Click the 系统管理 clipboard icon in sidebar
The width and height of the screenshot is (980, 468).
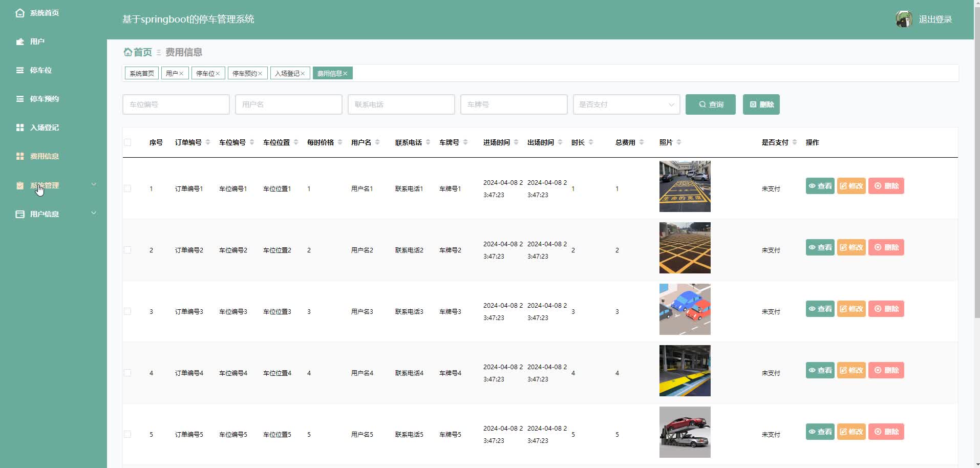point(20,185)
